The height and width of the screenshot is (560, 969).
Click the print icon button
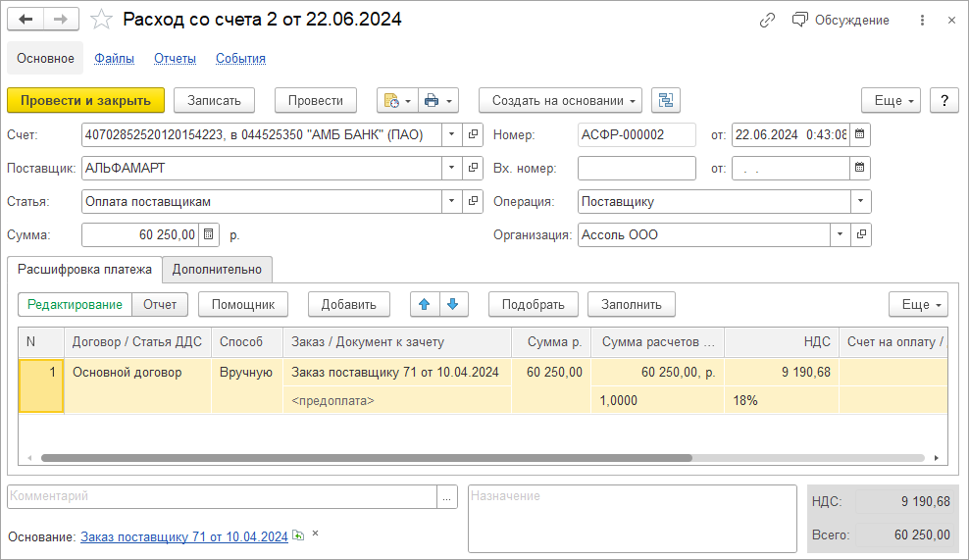coord(433,100)
